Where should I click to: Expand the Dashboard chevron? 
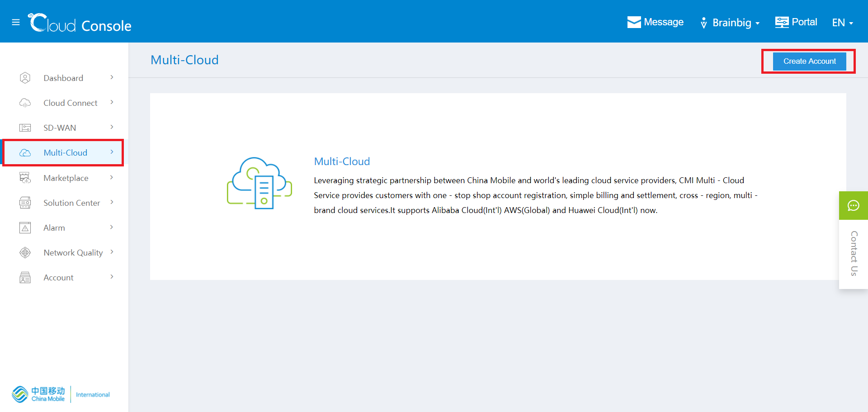(x=112, y=77)
